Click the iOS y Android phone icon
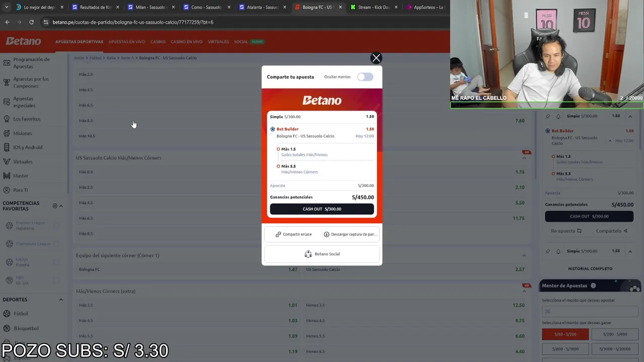Screen dimensions: 644x362 7,147
